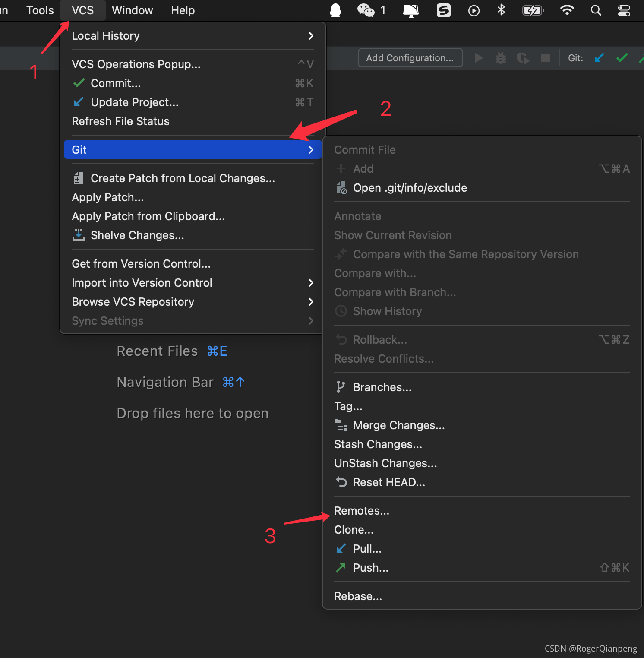
Task: Expand Import into Version Control submenu
Action: coord(193,283)
